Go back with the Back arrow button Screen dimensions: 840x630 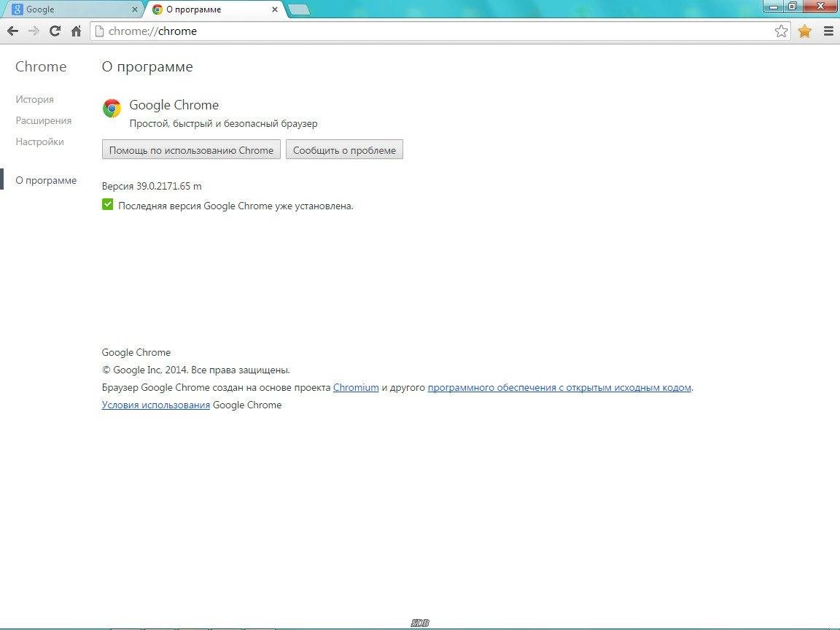coord(12,31)
